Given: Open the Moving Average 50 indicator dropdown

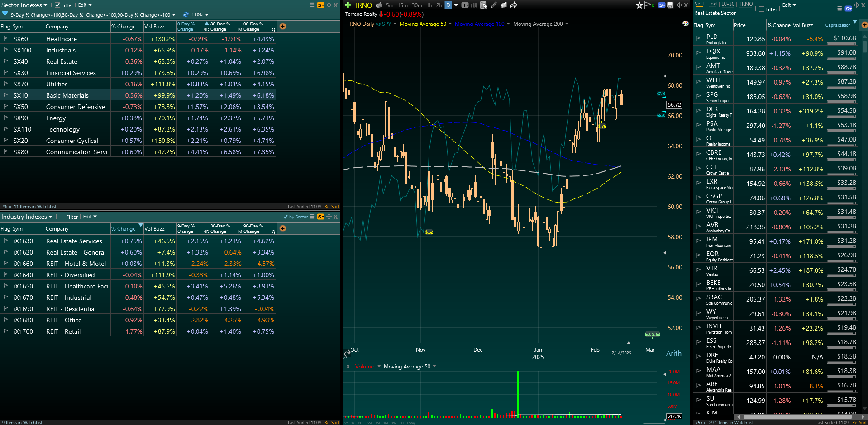Looking at the screenshot, I should click(x=450, y=24).
